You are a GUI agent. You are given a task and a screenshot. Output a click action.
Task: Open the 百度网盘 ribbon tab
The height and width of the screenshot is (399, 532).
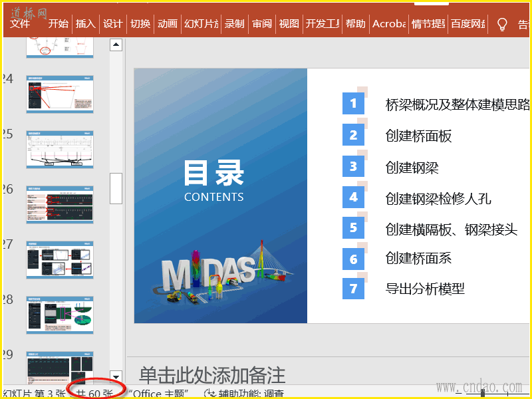click(468, 23)
